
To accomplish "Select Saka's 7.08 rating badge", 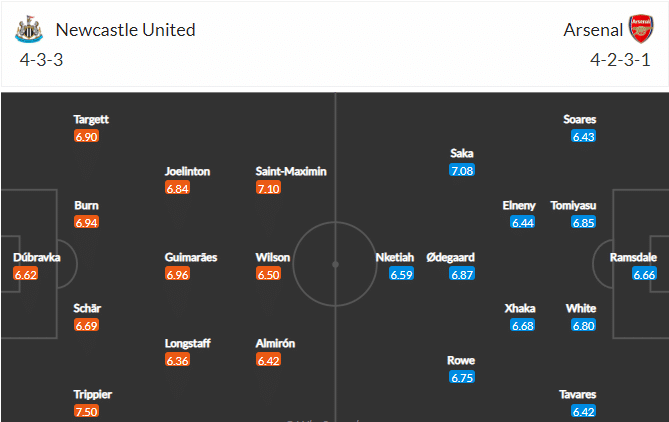I will [x=462, y=171].
